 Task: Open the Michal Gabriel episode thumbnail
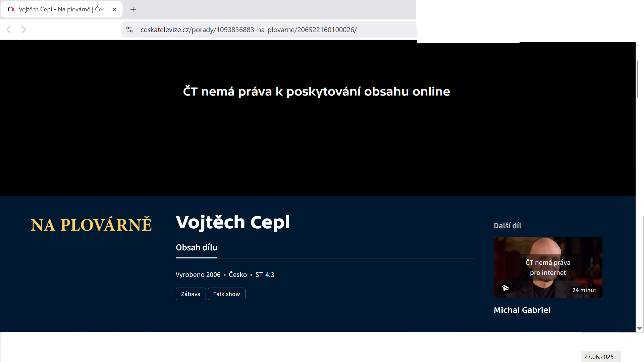point(548,267)
